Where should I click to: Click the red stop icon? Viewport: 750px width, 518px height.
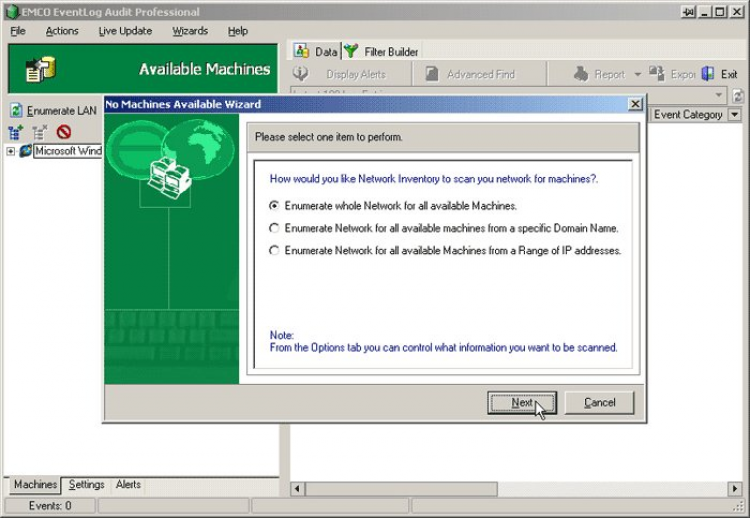64,132
